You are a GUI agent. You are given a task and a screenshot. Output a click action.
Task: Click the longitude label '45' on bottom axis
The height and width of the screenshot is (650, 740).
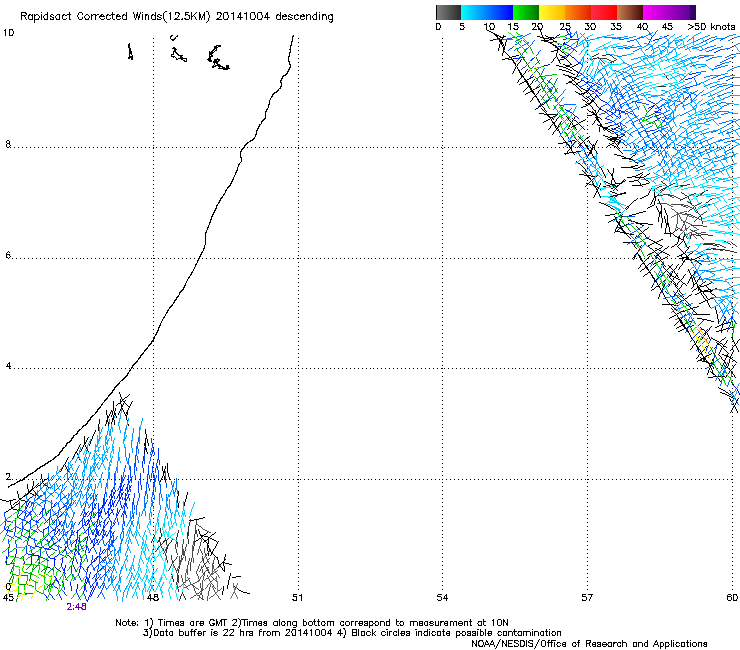point(8,598)
